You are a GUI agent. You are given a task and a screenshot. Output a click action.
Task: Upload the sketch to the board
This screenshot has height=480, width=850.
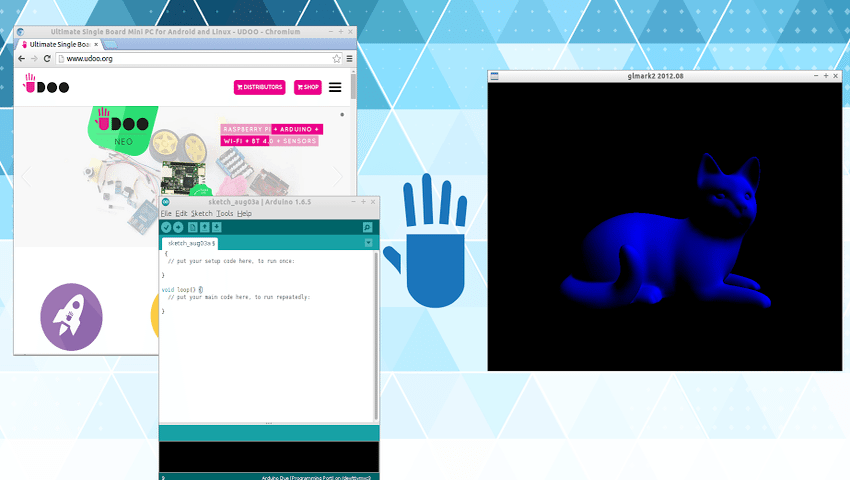[178, 227]
